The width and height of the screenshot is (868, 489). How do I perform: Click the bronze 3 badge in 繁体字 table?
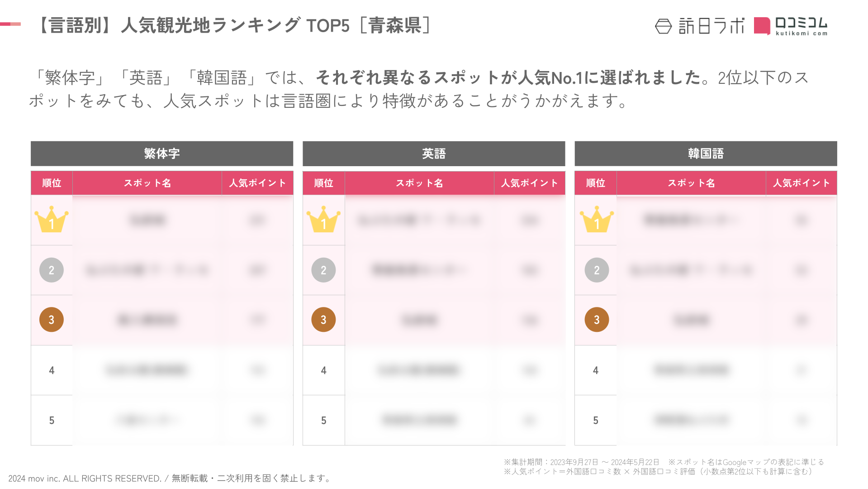tap(52, 320)
